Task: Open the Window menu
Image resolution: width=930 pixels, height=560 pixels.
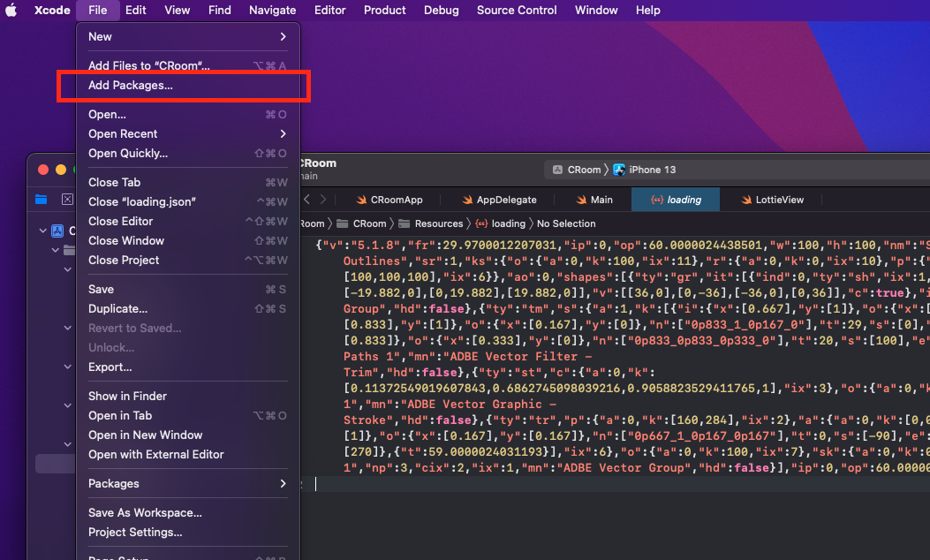Action: 596,10
